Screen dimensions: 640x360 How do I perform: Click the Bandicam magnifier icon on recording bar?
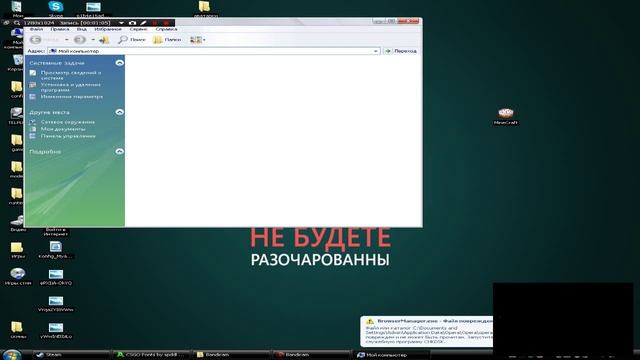point(17,23)
